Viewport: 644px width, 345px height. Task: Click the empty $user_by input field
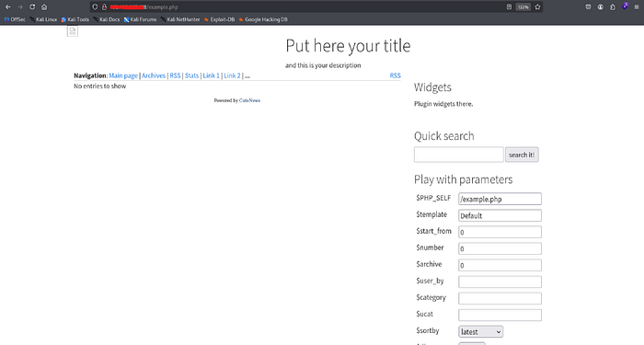[500, 282]
